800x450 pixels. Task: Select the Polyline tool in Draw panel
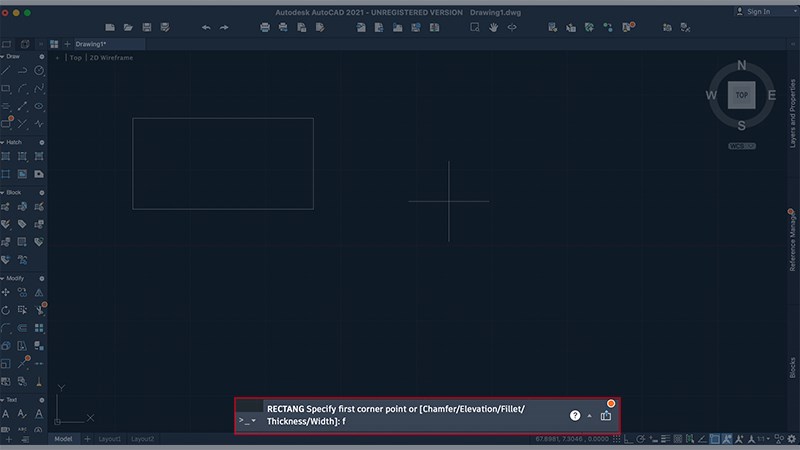(22, 71)
